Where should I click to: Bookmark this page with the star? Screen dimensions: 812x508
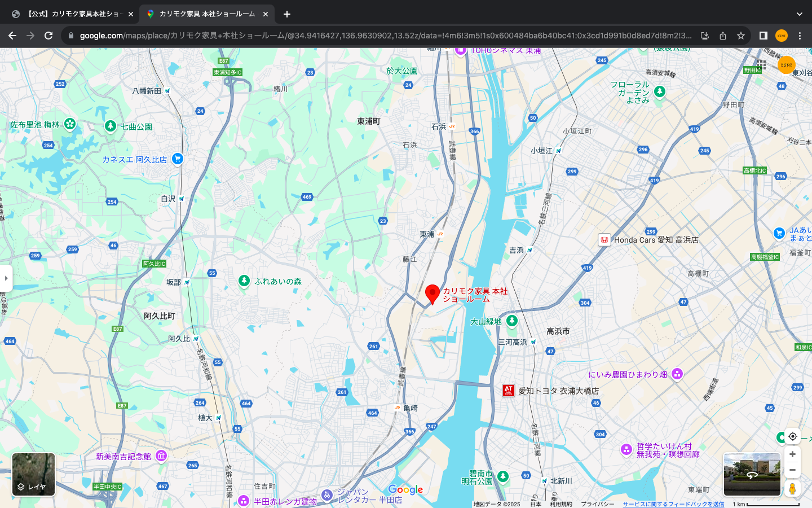741,36
